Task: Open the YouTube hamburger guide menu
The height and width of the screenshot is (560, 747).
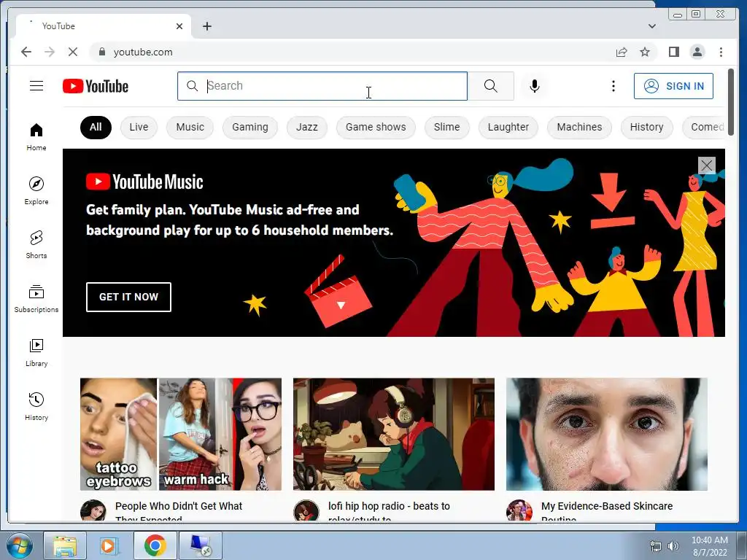Action: click(36, 86)
